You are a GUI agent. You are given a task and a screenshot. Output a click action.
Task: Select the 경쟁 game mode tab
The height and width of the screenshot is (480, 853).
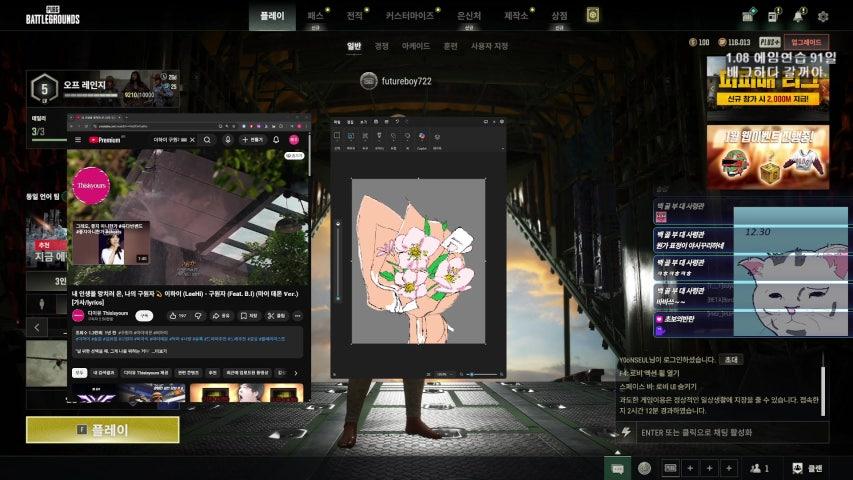[x=382, y=46]
